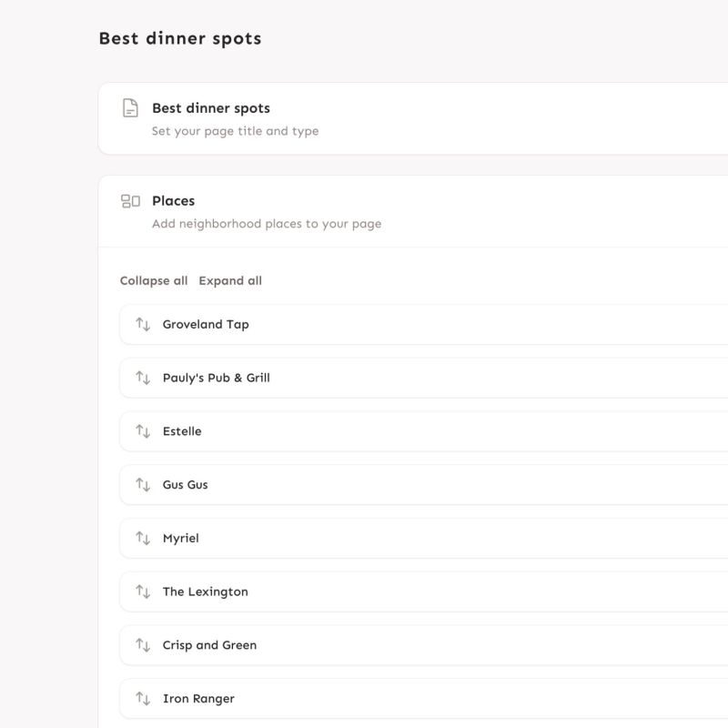This screenshot has height=728, width=728.
Task: Open the Crisp and Green entry
Action: (x=423, y=644)
